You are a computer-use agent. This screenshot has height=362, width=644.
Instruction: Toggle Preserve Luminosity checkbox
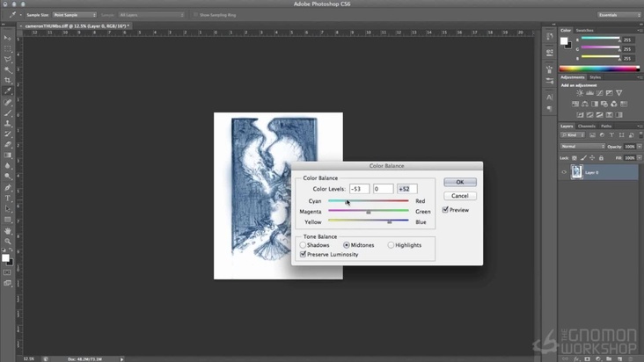point(304,254)
